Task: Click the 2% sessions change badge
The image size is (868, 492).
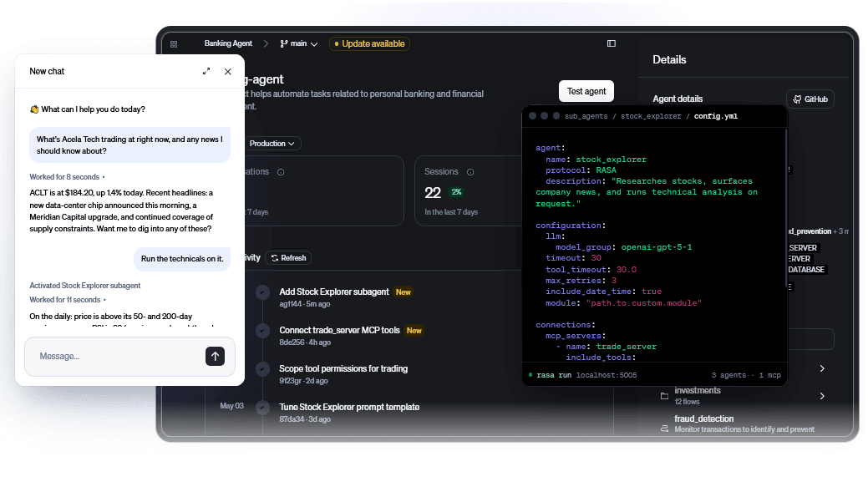Action: pyautogui.click(x=456, y=192)
